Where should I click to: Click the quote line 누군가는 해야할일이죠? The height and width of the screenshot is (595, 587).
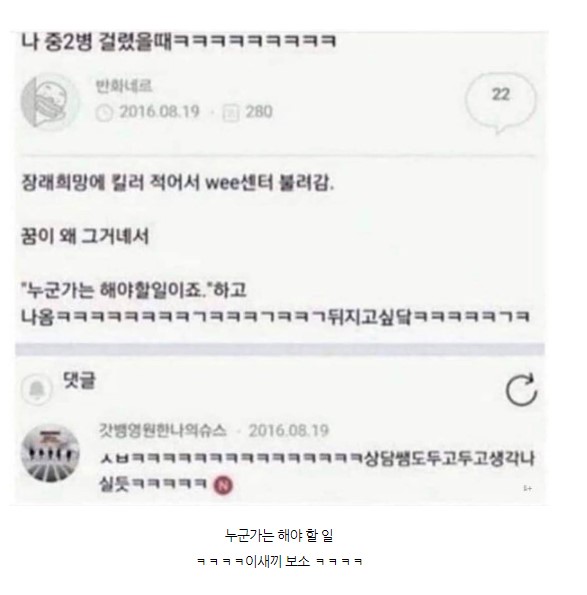coord(134,290)
